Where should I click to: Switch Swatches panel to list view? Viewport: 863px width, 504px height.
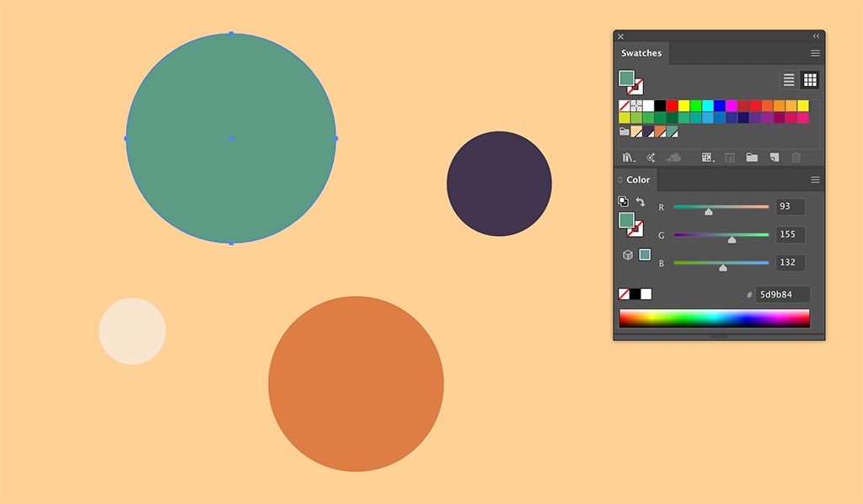[789, 79]
